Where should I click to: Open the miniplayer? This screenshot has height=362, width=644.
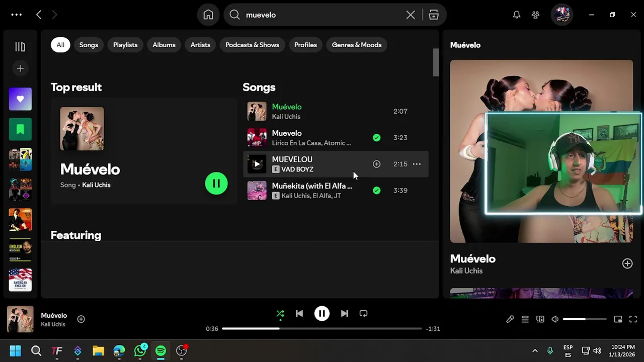(618, 319)
